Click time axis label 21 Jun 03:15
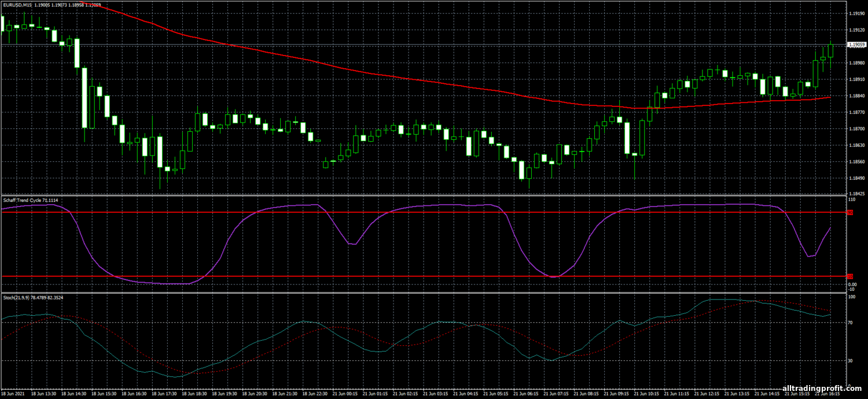 tap(436, 393)
